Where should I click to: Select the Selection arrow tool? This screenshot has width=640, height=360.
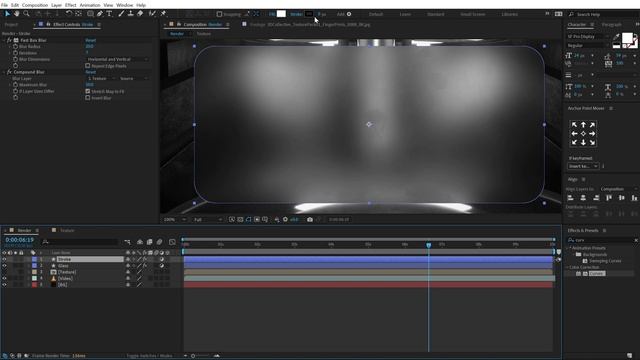[8, 14]
